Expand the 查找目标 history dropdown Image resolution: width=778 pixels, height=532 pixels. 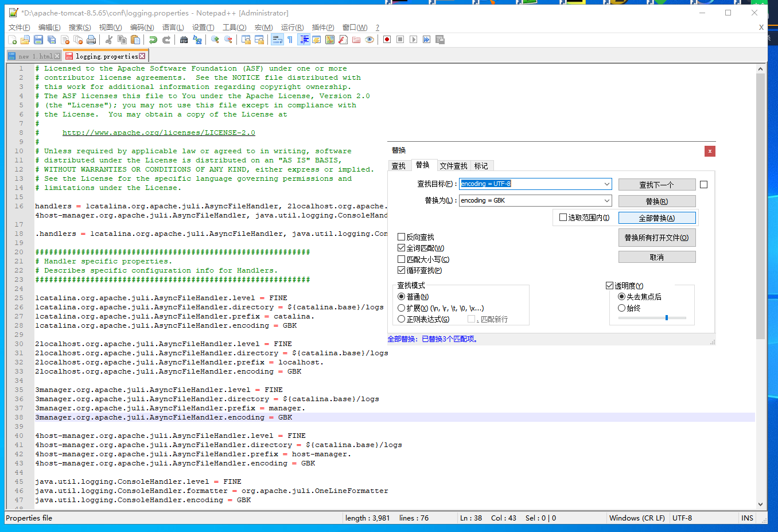[x=606, y=184]
